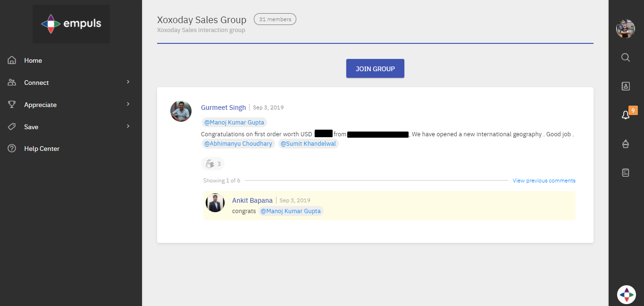644x306 pixels.
Task: Click the notification count badge 9
Action: [x=633, y=110]
